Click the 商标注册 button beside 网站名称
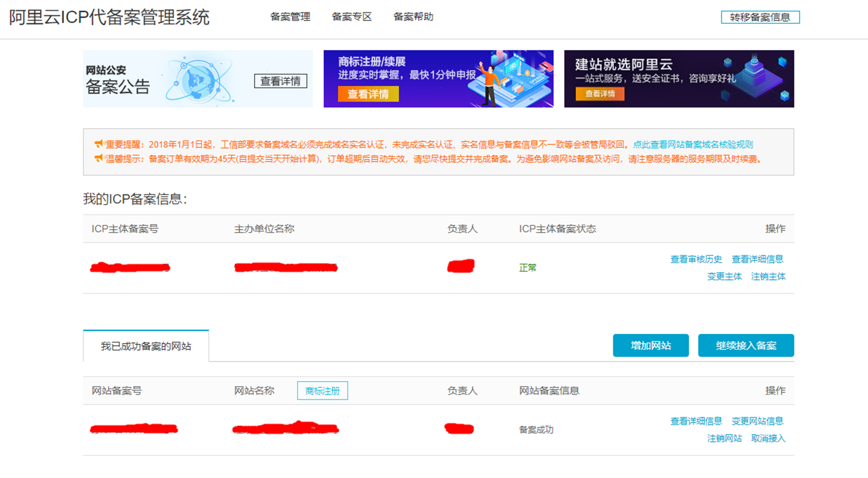Image resolution: width=868 pixels, height=478 pixels. coord(322,391)
